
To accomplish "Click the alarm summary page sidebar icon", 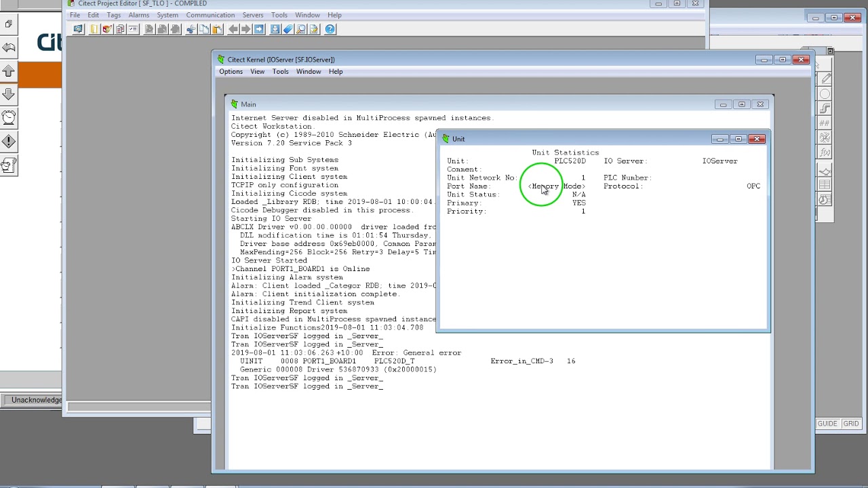I will 9,165.
